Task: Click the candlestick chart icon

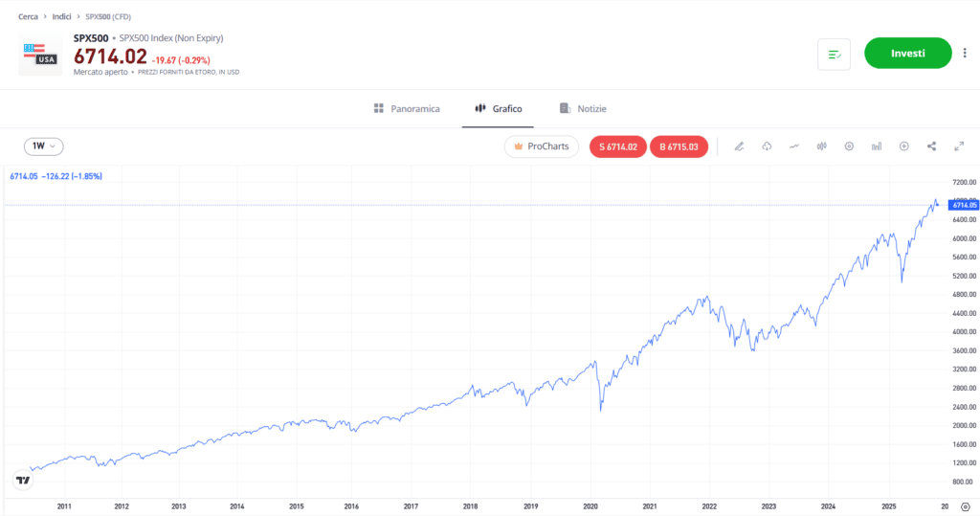Action: coord(821,146)
